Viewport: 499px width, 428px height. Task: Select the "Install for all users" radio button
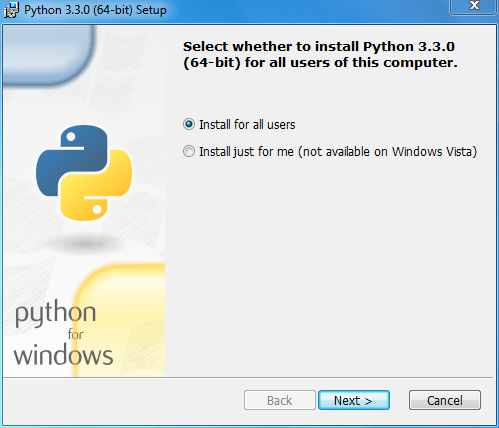189,124
